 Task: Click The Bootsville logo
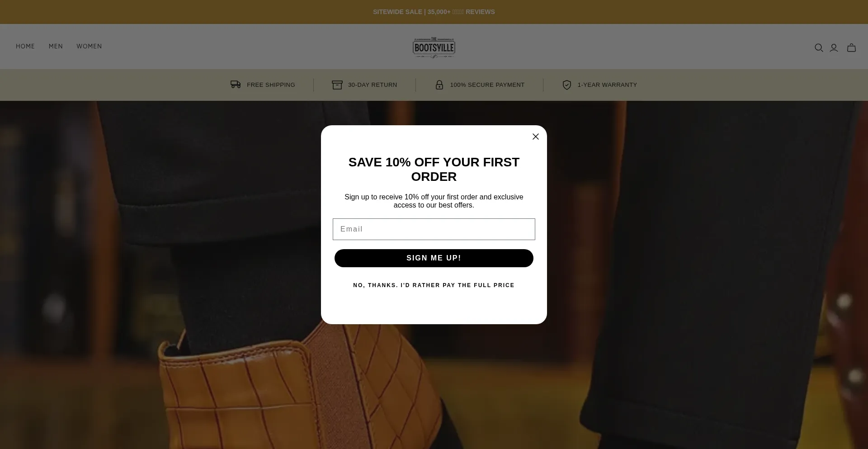pos(434,47)
